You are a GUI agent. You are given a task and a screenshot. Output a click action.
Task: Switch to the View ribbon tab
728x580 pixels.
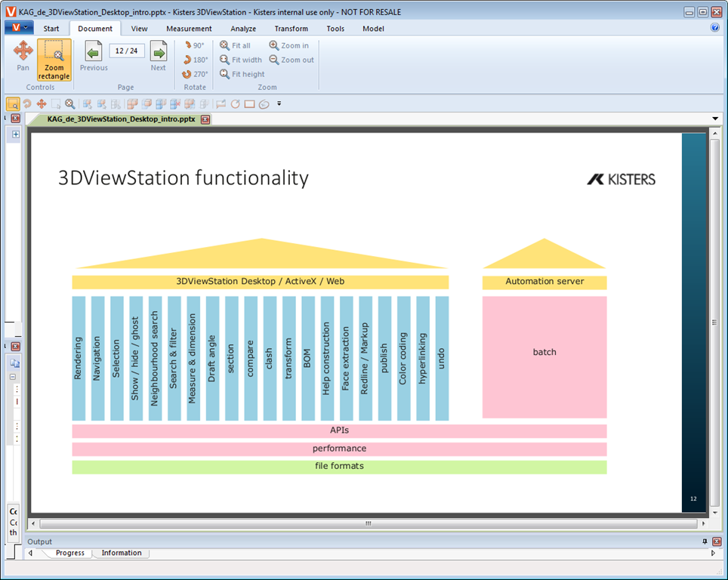click(x=139, y=29)
